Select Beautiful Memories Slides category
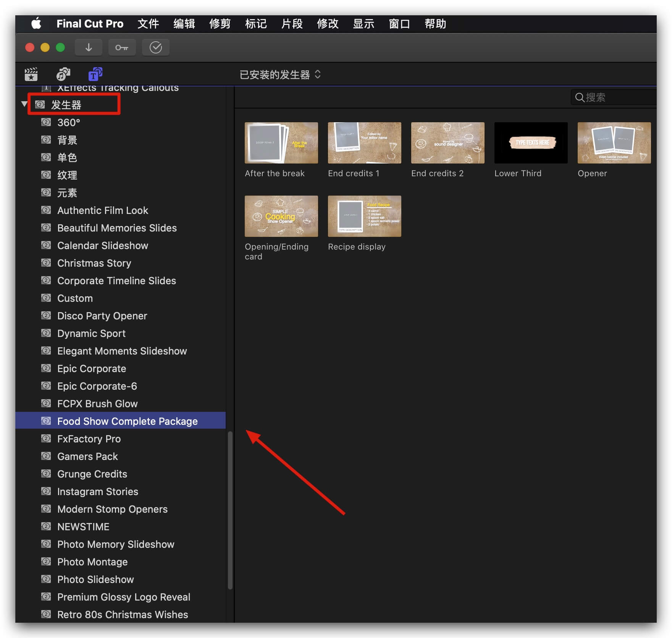The height and width of the screenshot is (638, 672). pos(120,228)
